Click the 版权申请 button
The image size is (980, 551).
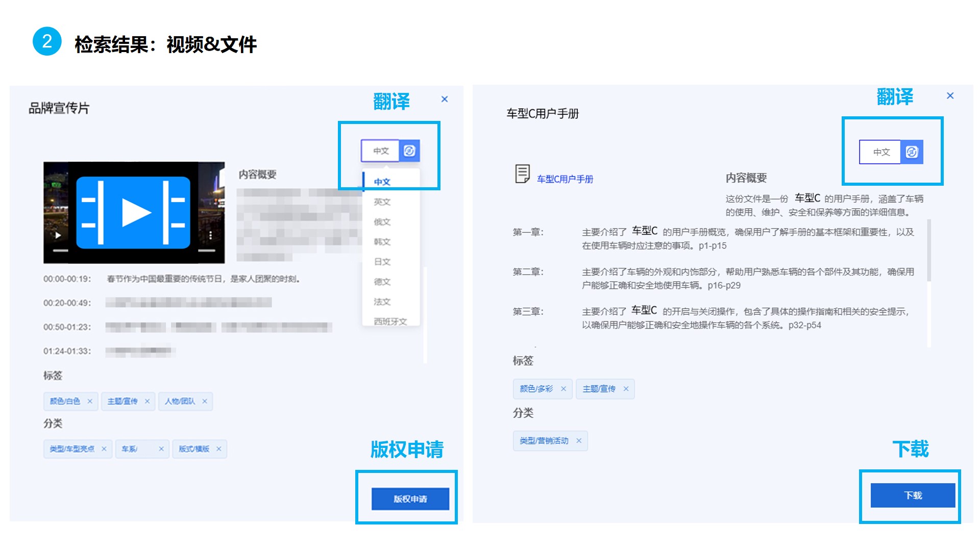(x=410, y=499)
